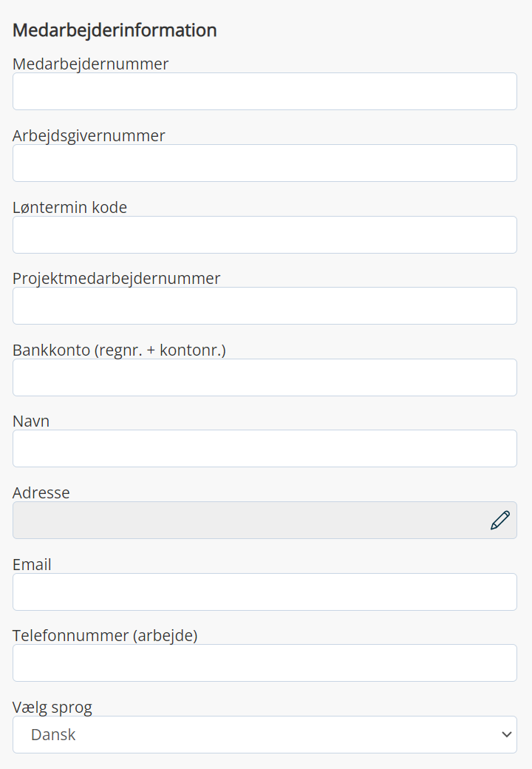
Task: Click the Medarbejderinformation heading
Action: (115, 30)
